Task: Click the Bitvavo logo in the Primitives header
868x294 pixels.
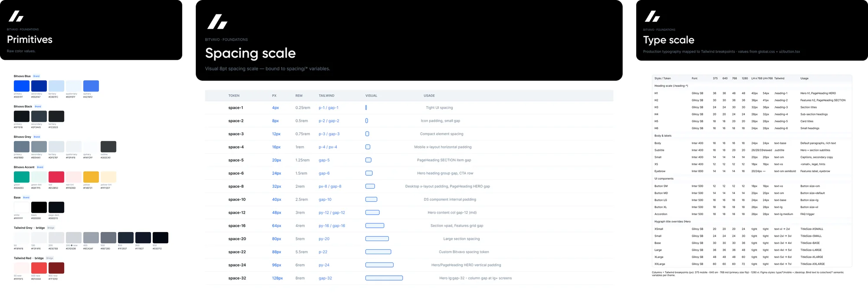Action: coord(16,16)
